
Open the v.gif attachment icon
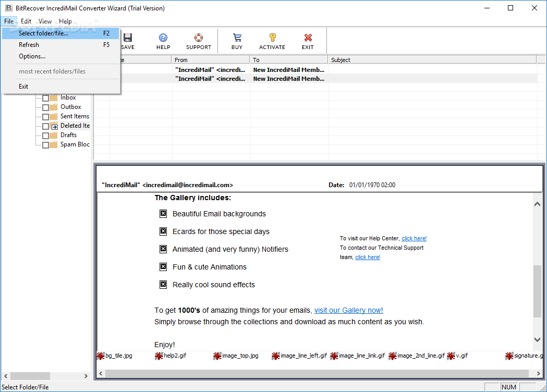pos(451,356)
